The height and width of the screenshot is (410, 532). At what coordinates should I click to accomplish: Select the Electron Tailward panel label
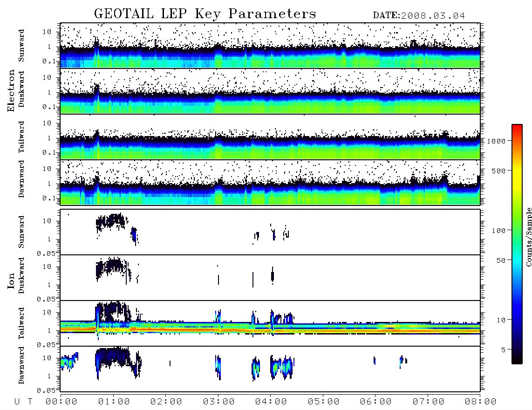[x=21, y=137]
